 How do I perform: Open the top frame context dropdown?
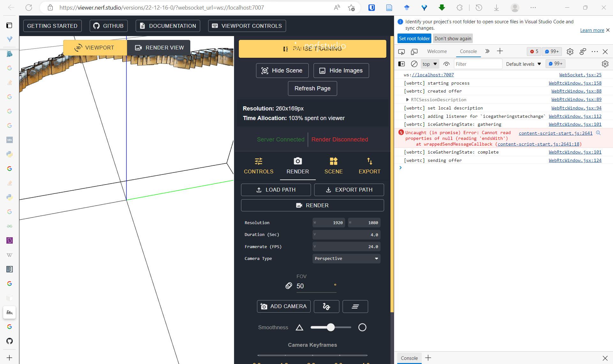pos(429,64)
